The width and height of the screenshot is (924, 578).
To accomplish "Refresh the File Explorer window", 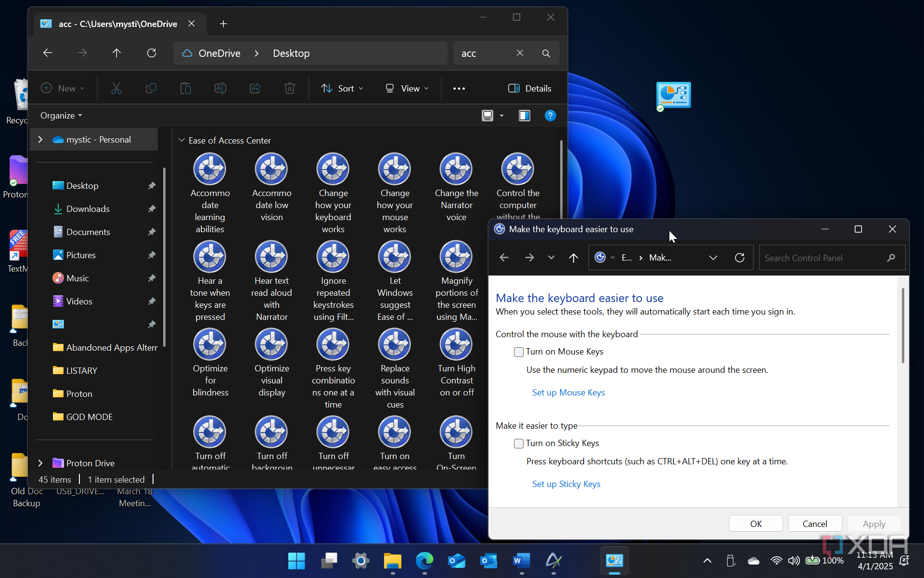I will [x=151, y=53].
